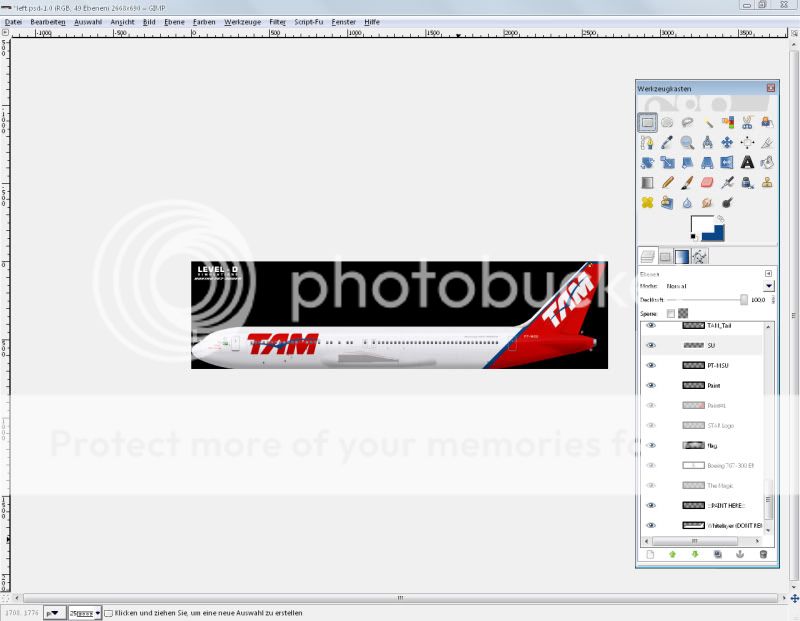Enable the lock pixels checkbox

(671, 313)
